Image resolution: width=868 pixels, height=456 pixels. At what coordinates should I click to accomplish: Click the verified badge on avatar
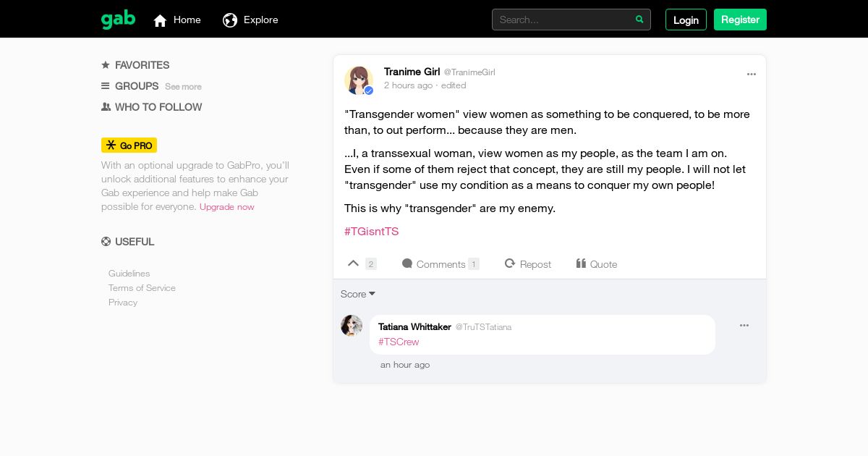tap(368, 90)
